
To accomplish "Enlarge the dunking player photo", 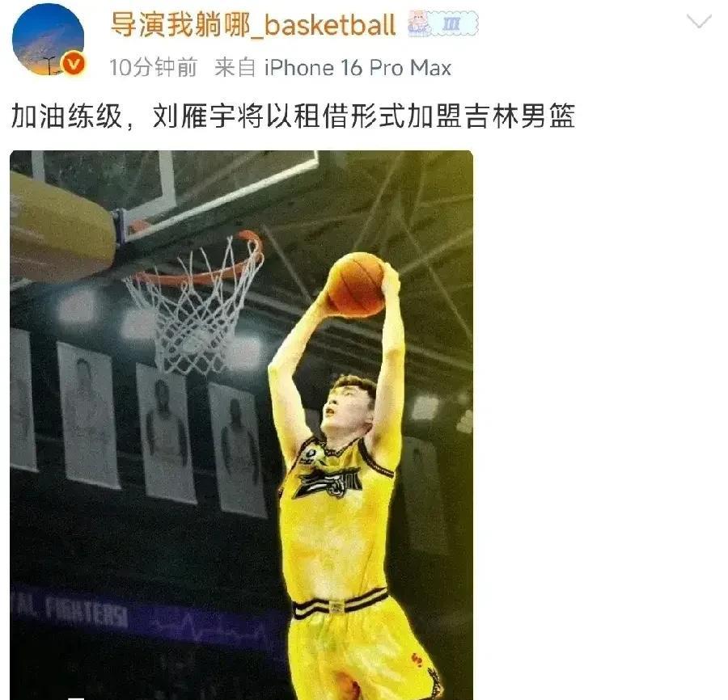I will pyautogui.click(x=241, y=425).
